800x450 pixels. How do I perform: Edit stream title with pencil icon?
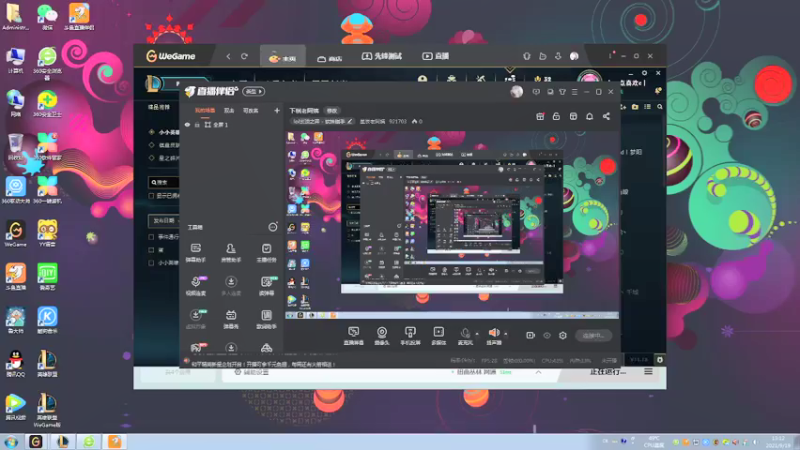350,121
